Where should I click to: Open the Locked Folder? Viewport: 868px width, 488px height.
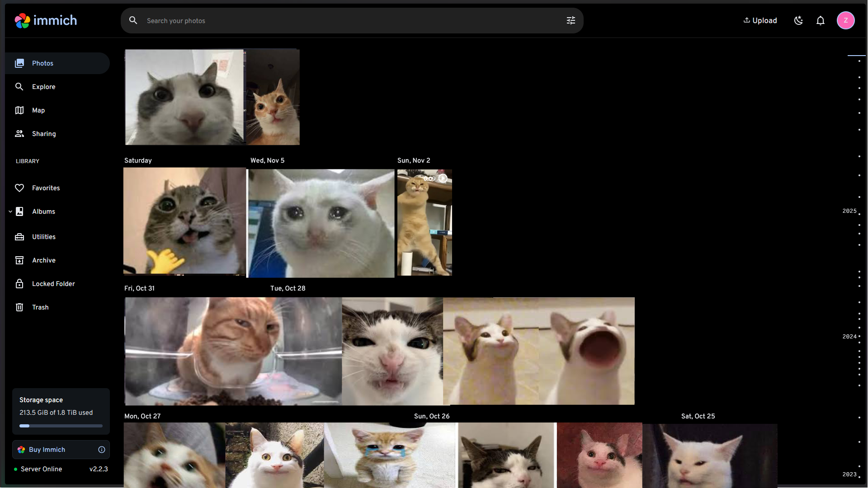click(53, 284)
